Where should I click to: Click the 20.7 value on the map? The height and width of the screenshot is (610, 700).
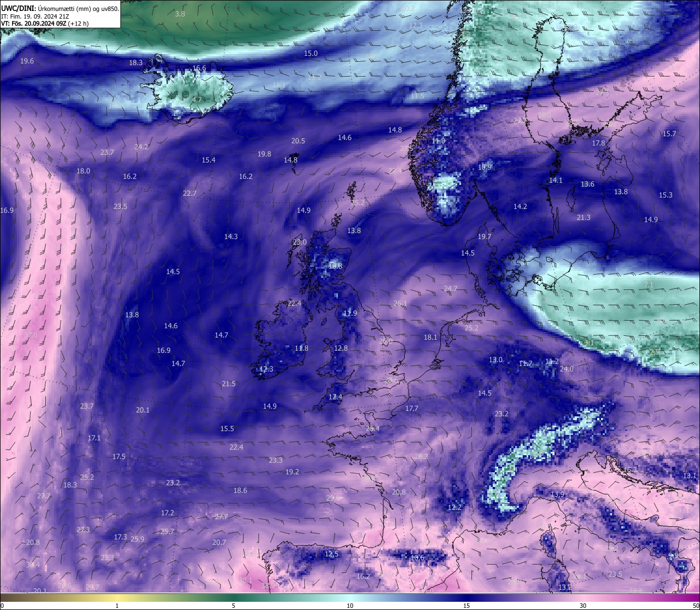coord(219,542)
